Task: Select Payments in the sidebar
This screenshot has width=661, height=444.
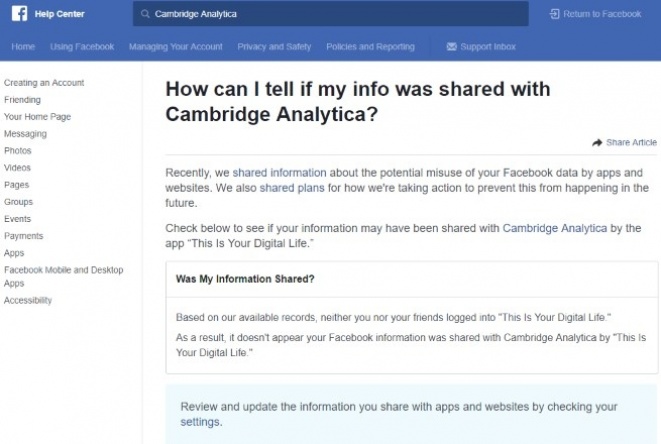Action: pyautogui.click(x=24, y=236)
